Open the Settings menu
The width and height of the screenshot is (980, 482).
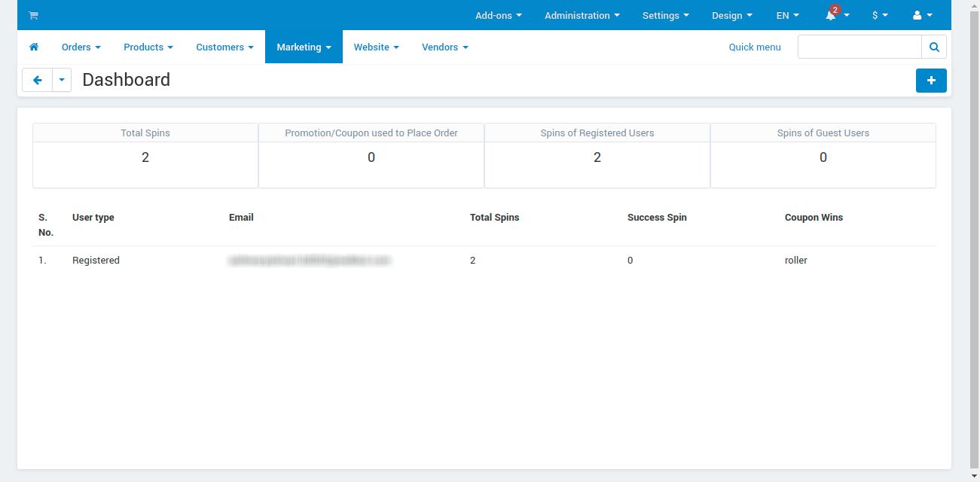coord(665,15)
